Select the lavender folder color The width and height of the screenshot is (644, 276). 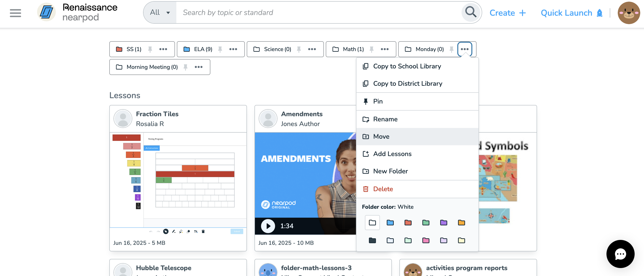(x=443, y=240)
